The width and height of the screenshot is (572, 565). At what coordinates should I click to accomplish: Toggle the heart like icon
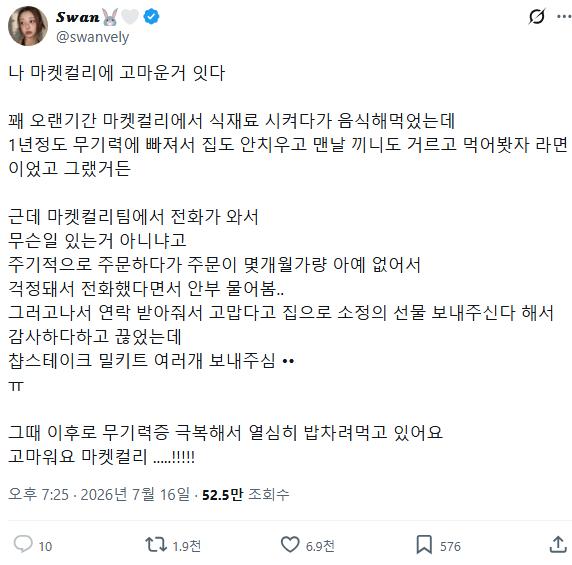[290, 545]
